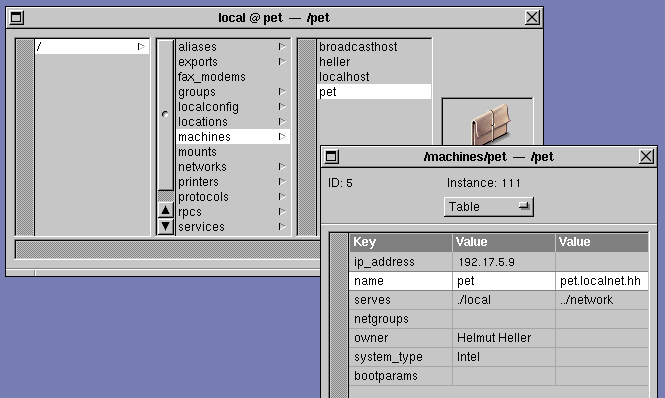Expand the aliases directory arrow
Screen dimensions: 665x398
click(x=282, y=47)
